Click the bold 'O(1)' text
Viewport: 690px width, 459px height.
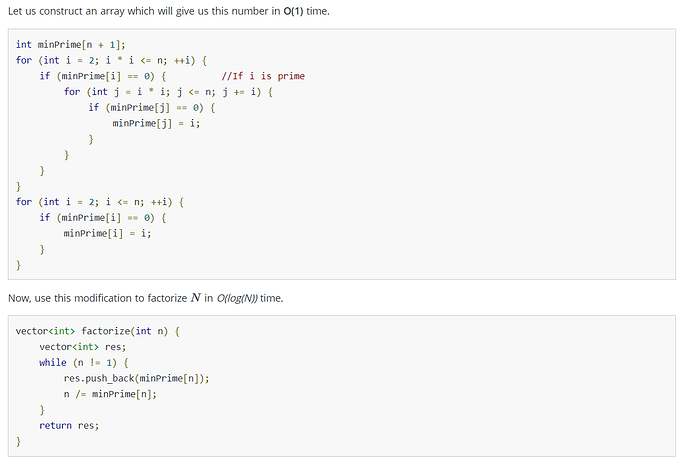[x=293, y=11]
